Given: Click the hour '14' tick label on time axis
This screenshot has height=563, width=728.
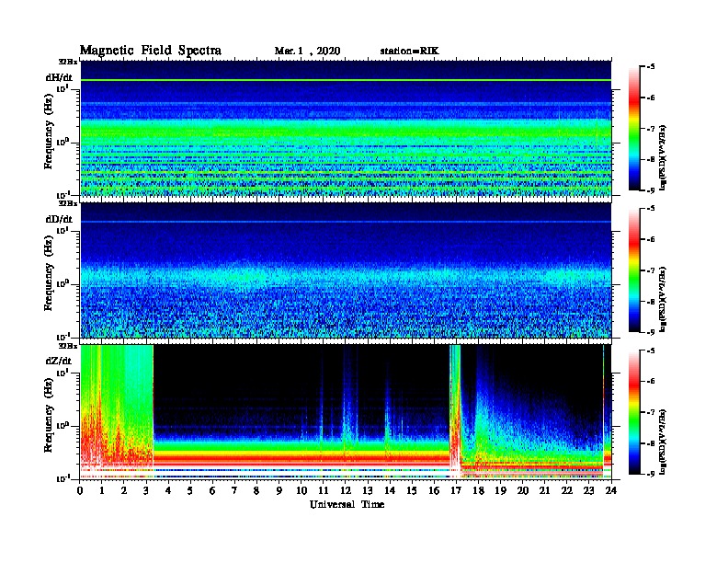Looking at the screenshot, I should pos(390,490).
